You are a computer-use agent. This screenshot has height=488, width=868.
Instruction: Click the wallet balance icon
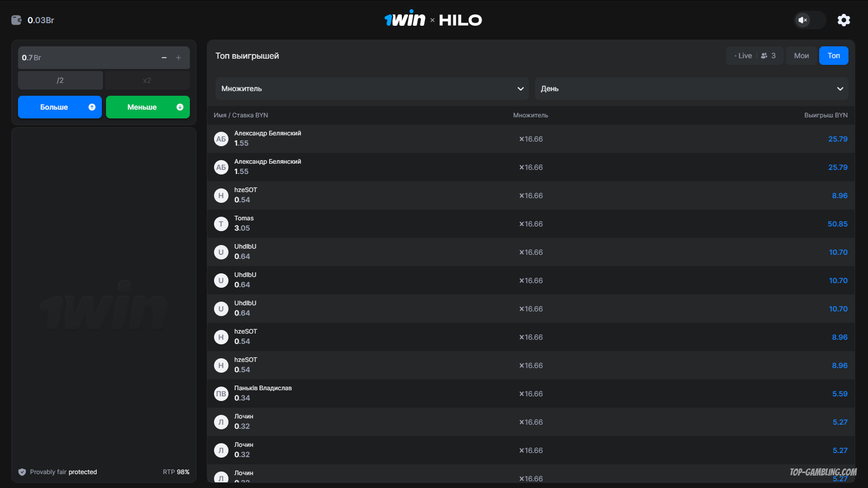tap(16, 20)
